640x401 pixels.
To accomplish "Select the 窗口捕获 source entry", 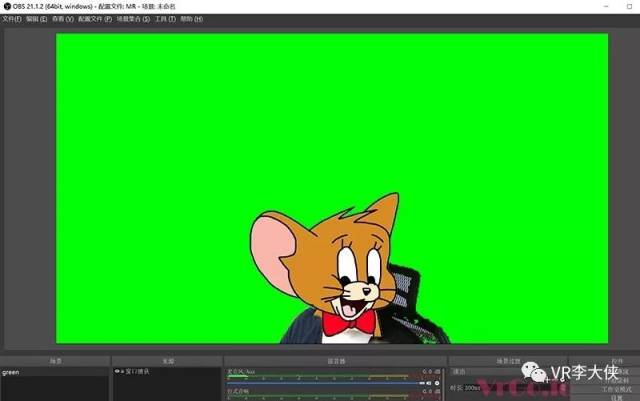I will pos(140,372).
